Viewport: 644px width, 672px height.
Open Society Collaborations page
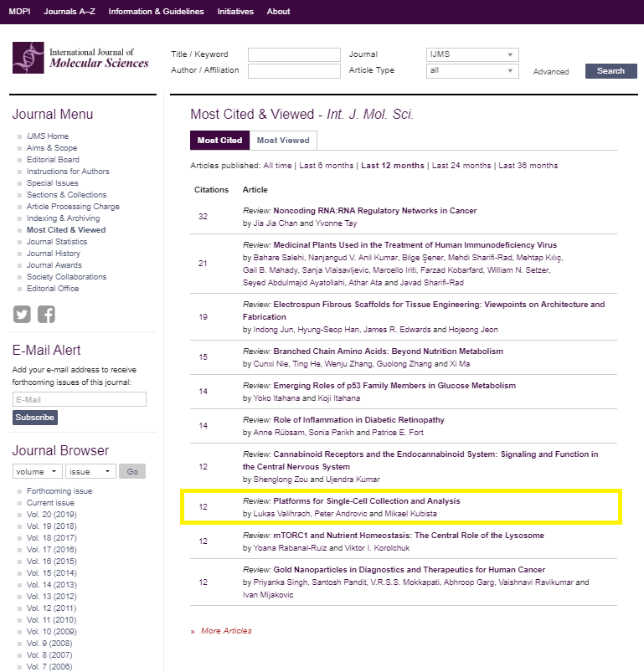click(66, 277)
